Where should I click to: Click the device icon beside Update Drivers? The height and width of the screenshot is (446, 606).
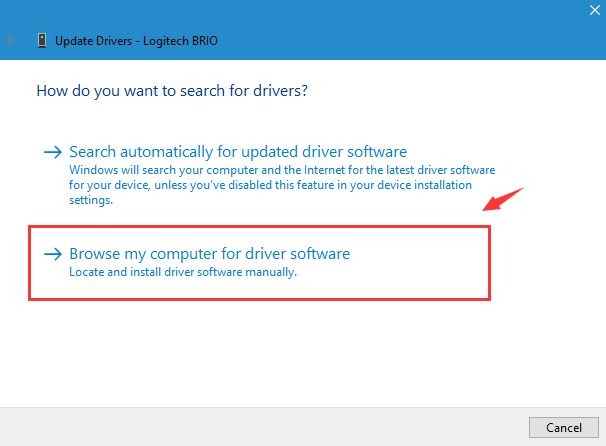point(42,40)
